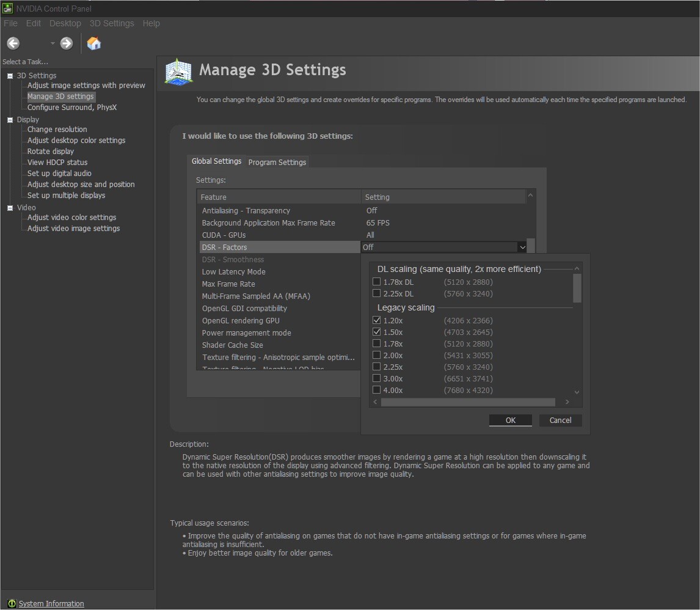Enable the 2.25x DL scaling checkbox

(x=376, y=293)
